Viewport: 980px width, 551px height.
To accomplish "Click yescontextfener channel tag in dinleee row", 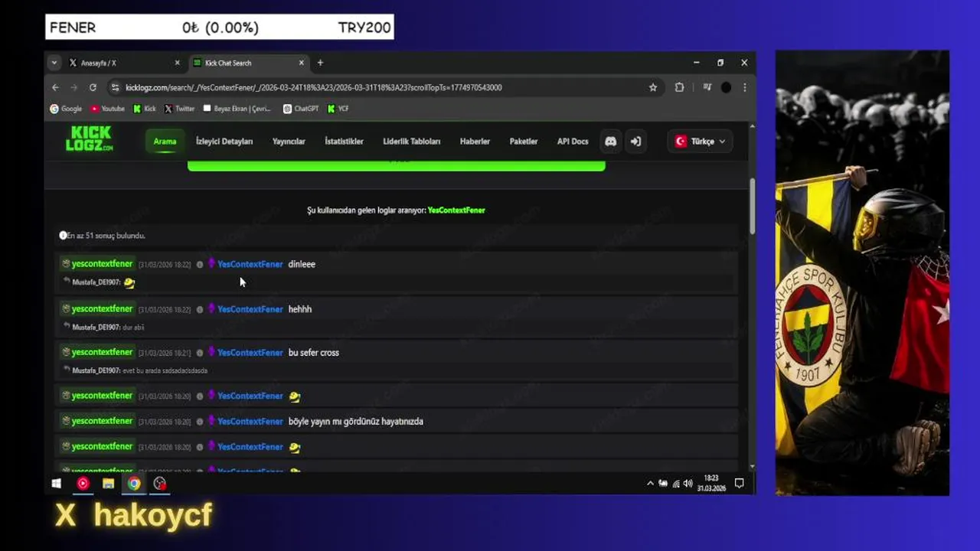I will [98, 264].
